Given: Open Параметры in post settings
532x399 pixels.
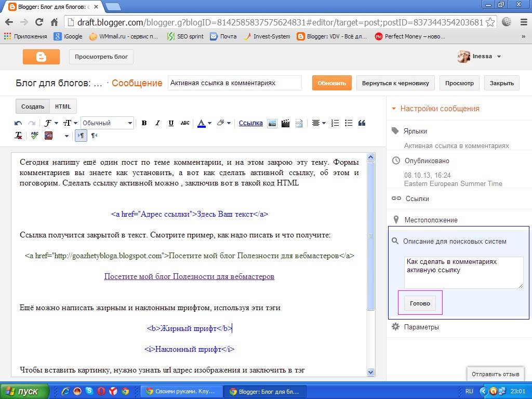Looking at the screenshot, I should 421,327.
